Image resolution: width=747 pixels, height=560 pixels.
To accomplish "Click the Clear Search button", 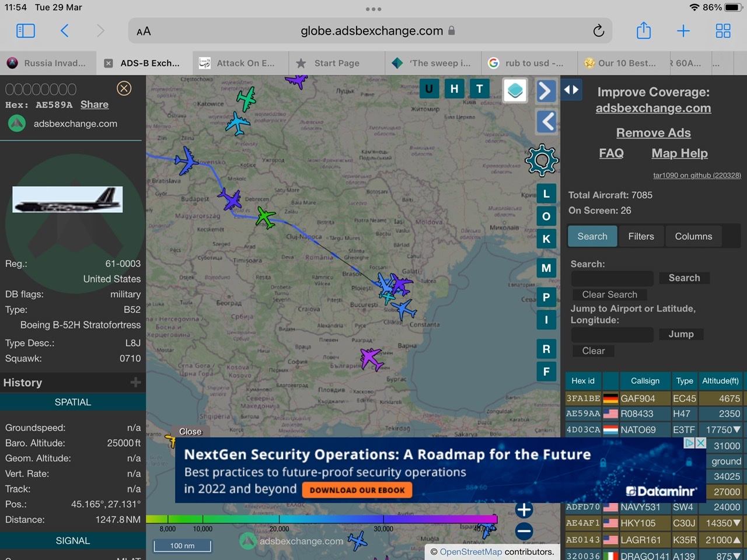I will pos(610,295).
